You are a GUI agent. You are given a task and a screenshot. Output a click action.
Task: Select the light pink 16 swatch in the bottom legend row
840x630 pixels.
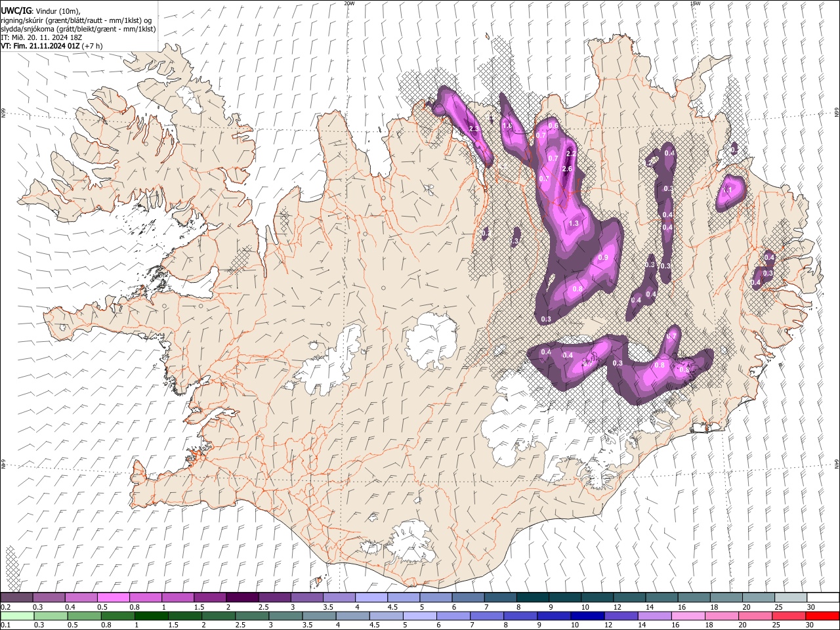[687, 616]
